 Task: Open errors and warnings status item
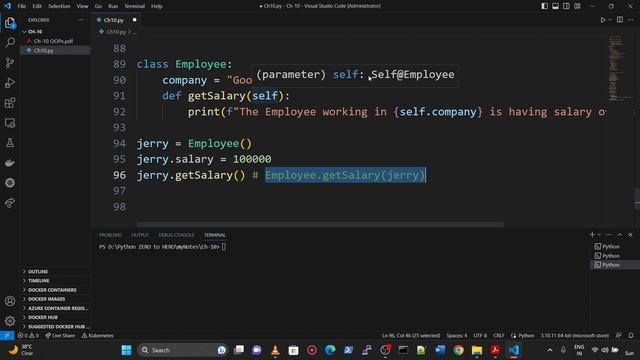tap(28, 336)
